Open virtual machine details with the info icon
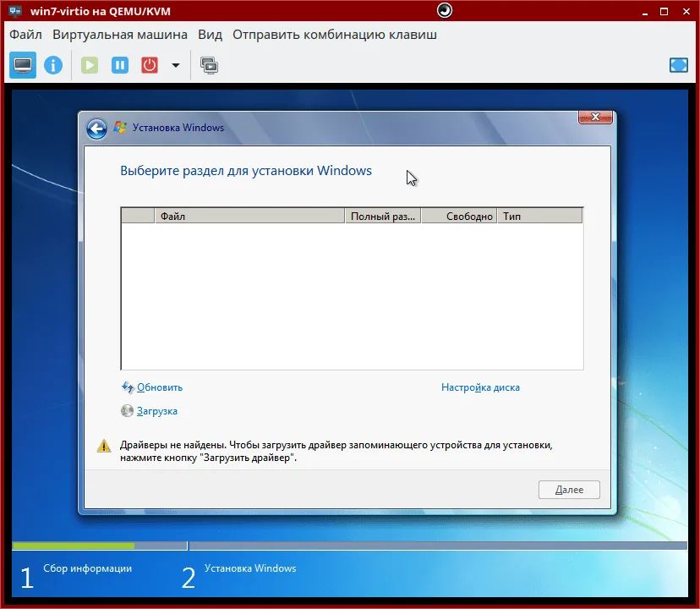The height and width of the screenshot is (609, 700). [x=53, y=64]
